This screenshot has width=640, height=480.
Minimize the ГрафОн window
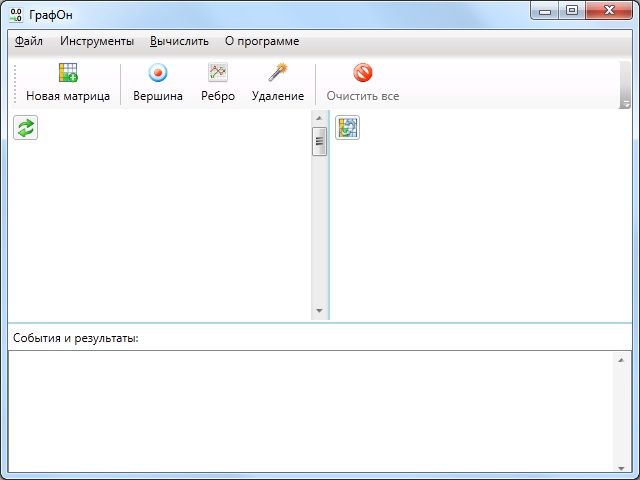point(545,11)
